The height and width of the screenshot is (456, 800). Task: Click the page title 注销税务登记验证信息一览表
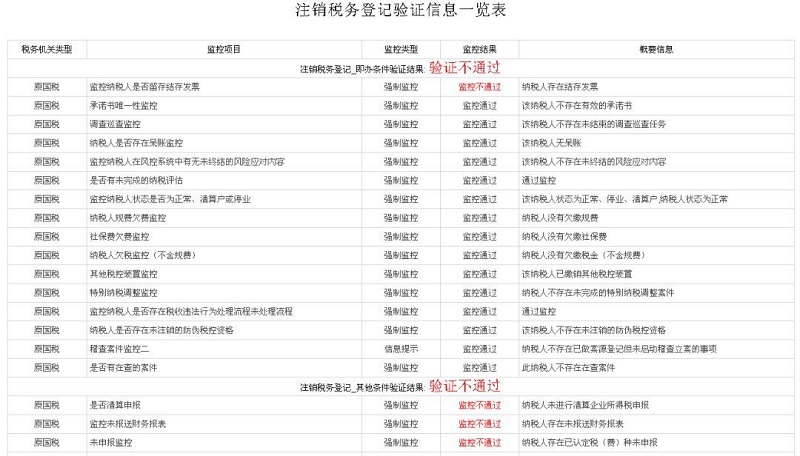pos(400,11)
